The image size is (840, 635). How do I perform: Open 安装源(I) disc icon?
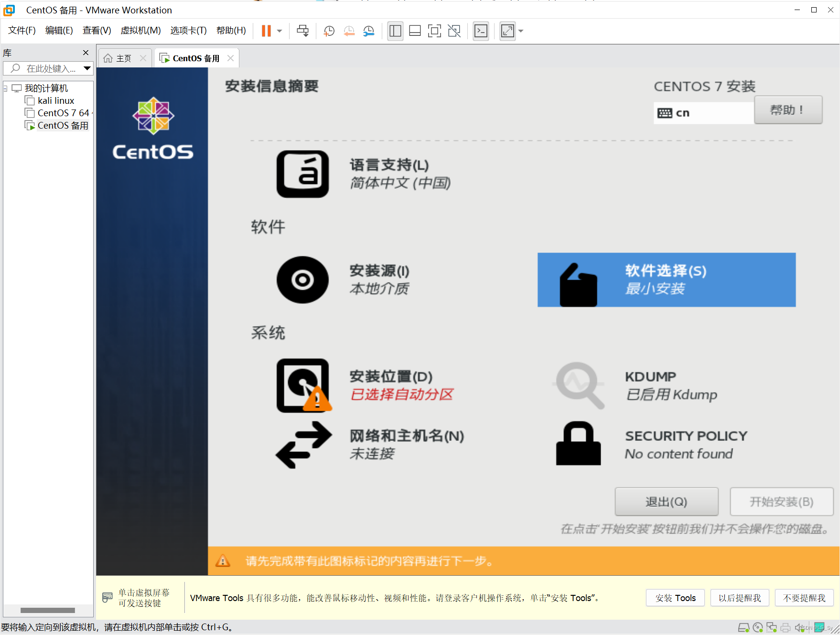click(302, 280)
